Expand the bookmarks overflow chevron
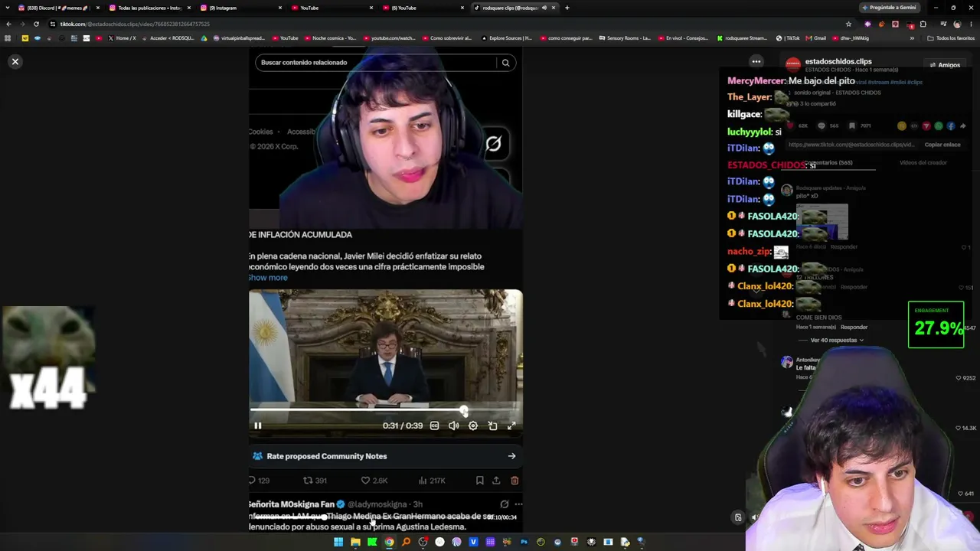Viewport: 980px width, 551px height. pyautogui.click(x=911, y=38)
